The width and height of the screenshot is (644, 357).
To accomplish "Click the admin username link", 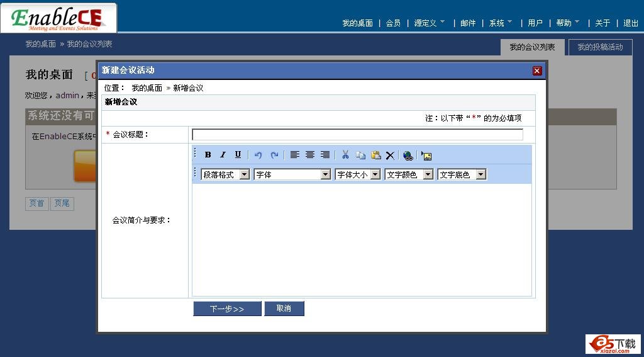I will (x=67, y=96).
